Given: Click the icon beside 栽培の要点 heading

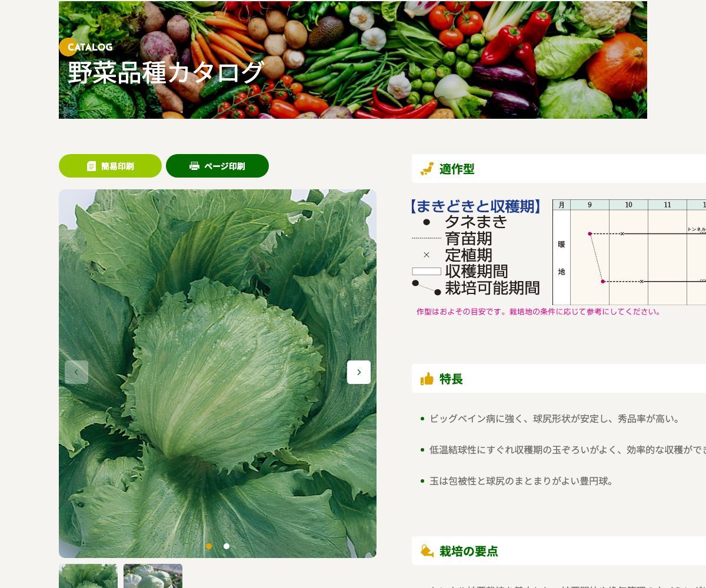Looking at the screenshot, I should click(x=427, y=552).
